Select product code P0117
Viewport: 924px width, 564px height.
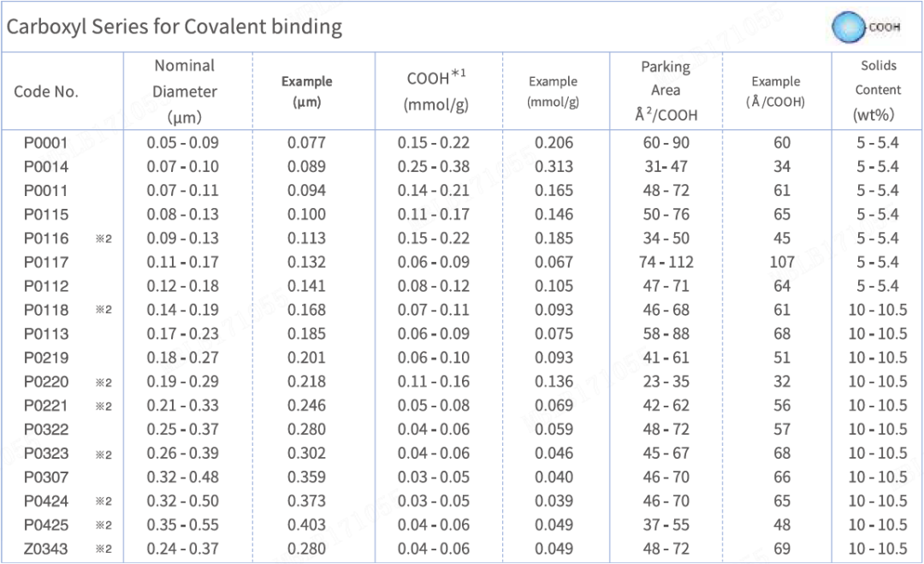[46, 262]
